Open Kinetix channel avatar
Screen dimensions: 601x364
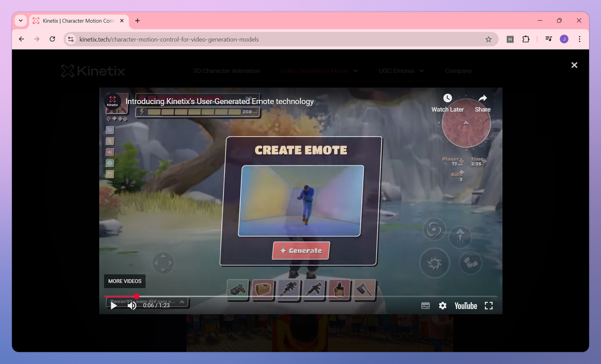tap(113, 102)
